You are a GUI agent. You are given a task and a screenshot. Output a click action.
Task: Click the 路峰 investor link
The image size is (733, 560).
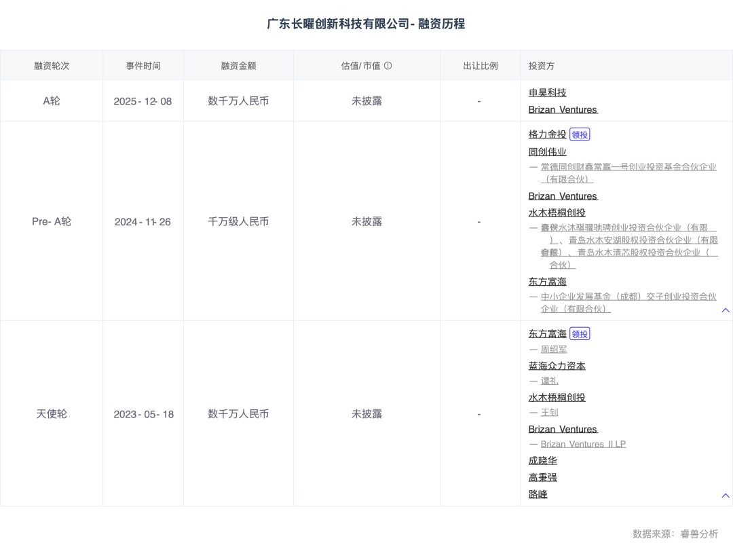(538, 494)
